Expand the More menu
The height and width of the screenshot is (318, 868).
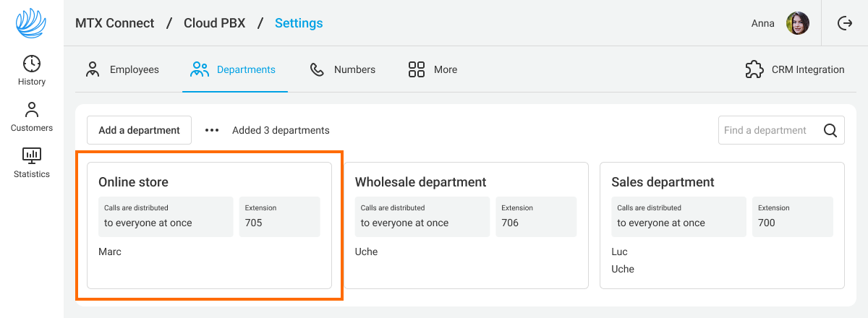tap(433, 70)
